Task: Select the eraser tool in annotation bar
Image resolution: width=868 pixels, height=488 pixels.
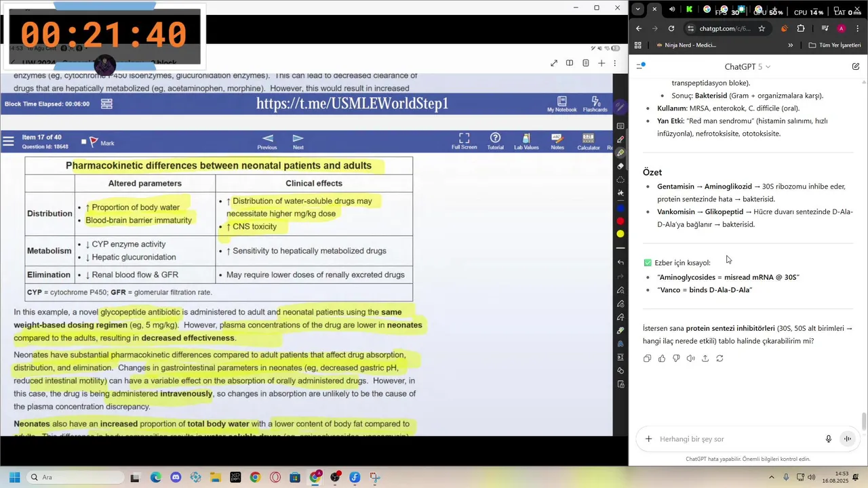Action: tap(620, 166)
